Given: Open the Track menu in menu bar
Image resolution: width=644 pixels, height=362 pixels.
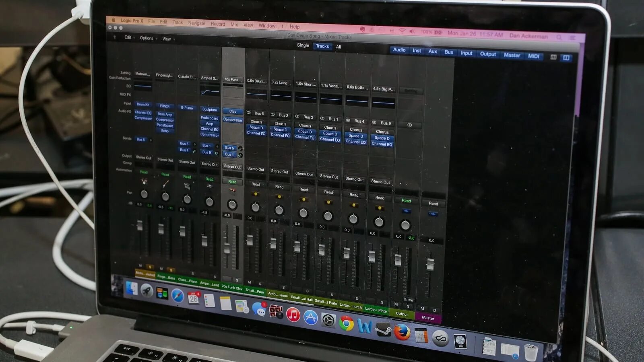Looking at the screenshot, I should click(x=178, y=23).
